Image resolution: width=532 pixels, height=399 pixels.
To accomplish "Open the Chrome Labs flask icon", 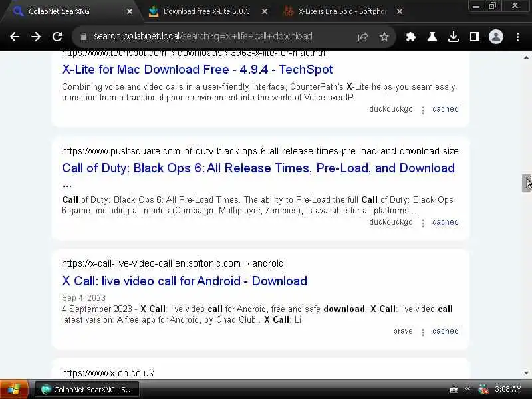I will (432, 37).
